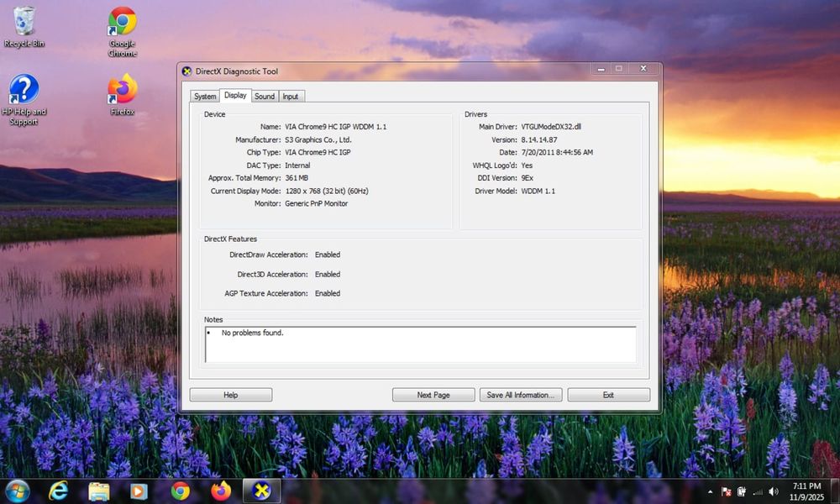Open the Recycle Bin desktop icon
Screen dimensions: 840x504
coord(24,27)
